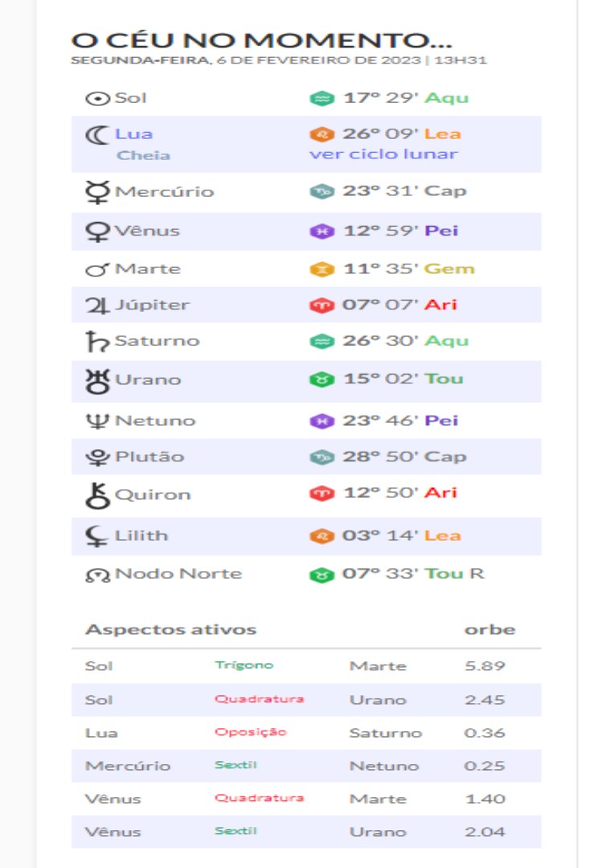Click the Urano planet glyph

[97, 380]
